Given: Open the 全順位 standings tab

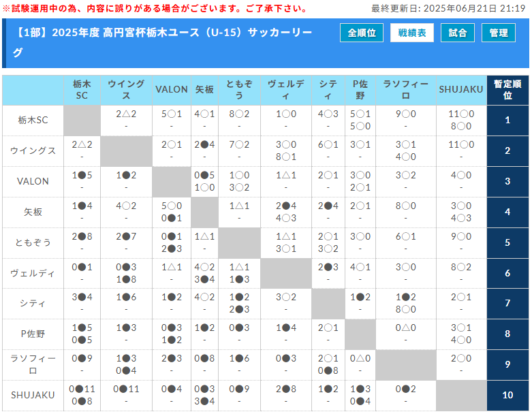Looking at the screenshot, I should pyautogui.click(x=362, y=33).
